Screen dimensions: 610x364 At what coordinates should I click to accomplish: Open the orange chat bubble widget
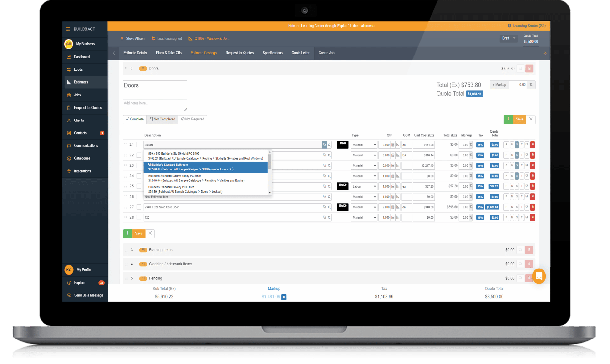pyautogui.click(x=539, y=276)
